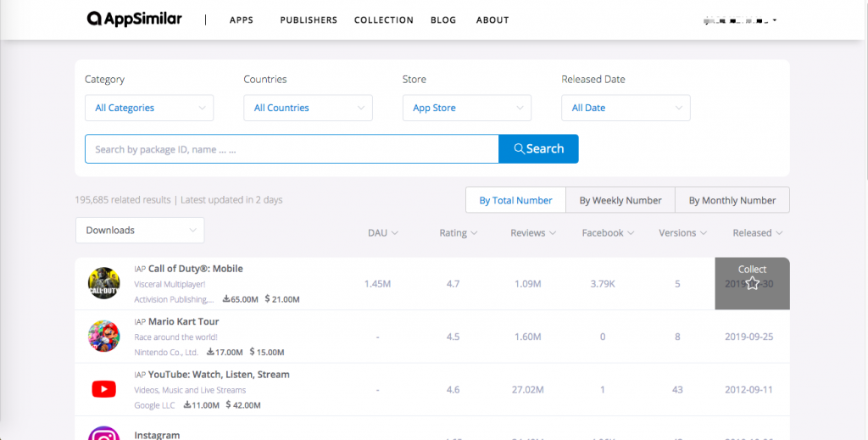This screenshot has height=440, width=868.
Task: Click Google LLC publisher name
Action: (x=154, y=405)
